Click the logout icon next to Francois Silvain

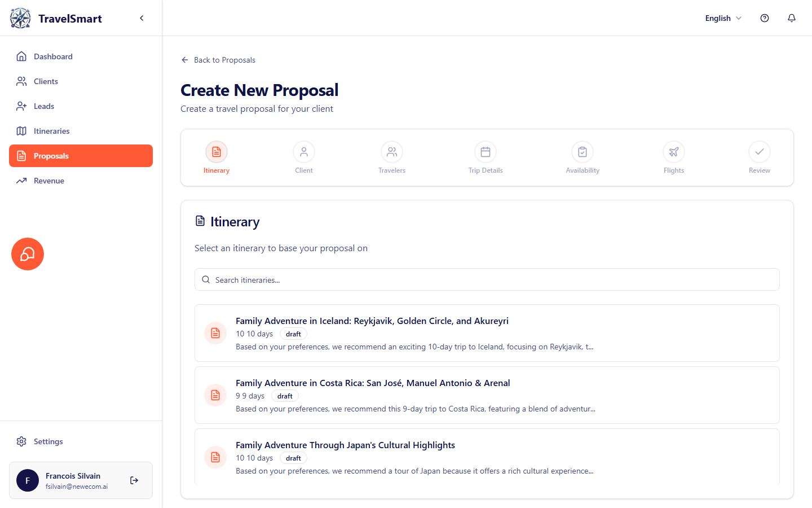134,480
